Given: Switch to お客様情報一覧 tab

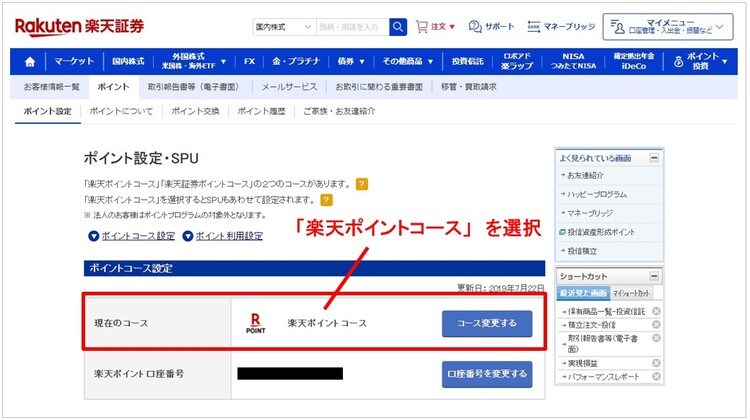Looking at the screenshot, I should [52, 87].
